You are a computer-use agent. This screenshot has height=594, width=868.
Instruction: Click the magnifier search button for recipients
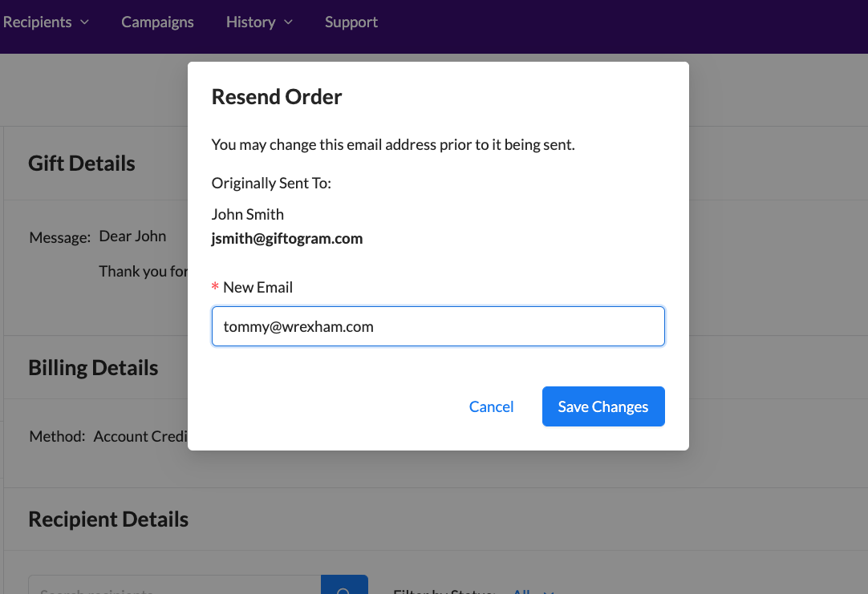[344, 586]
